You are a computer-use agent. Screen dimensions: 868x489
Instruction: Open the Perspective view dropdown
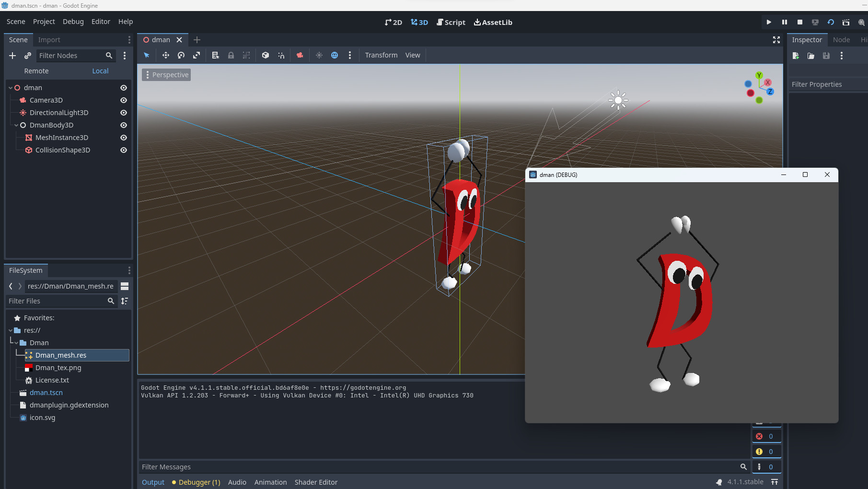tap(166, 75)
